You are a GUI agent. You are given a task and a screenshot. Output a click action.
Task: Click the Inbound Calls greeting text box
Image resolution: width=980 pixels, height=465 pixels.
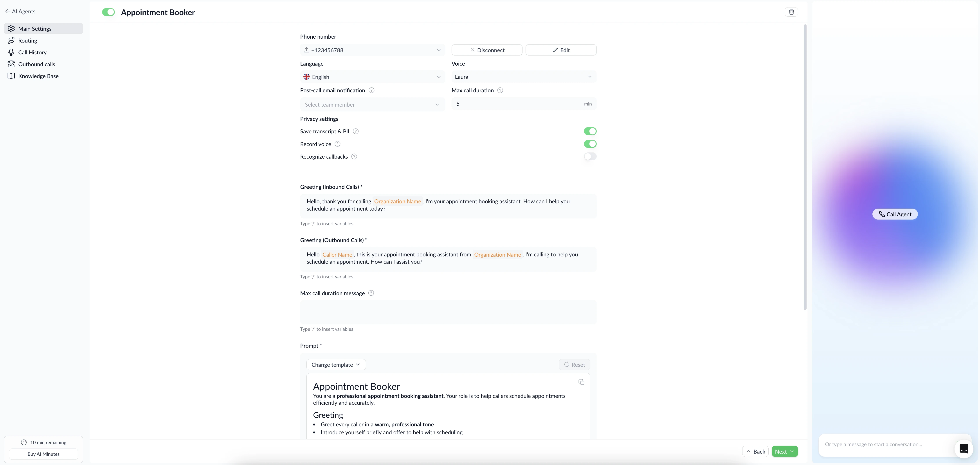tap(448, 206)
